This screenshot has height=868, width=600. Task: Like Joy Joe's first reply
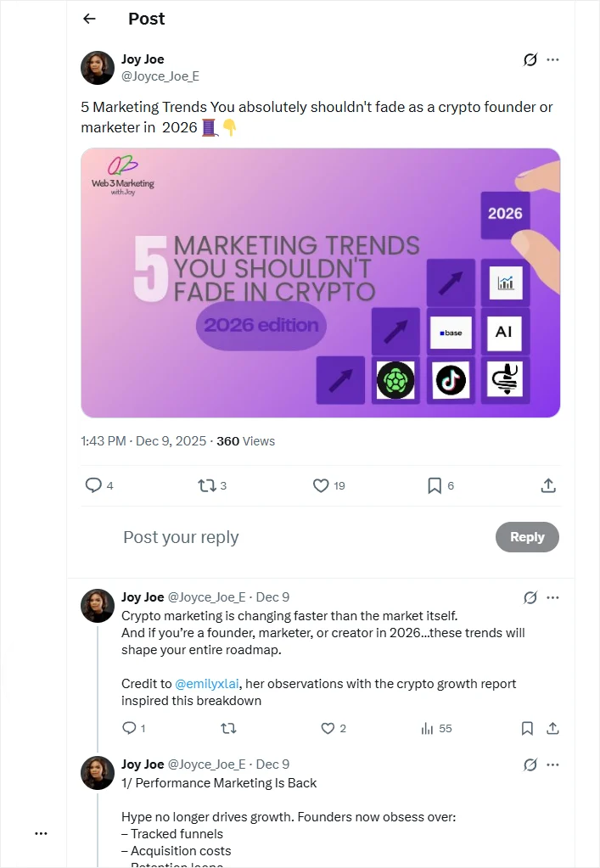[327, 728]
